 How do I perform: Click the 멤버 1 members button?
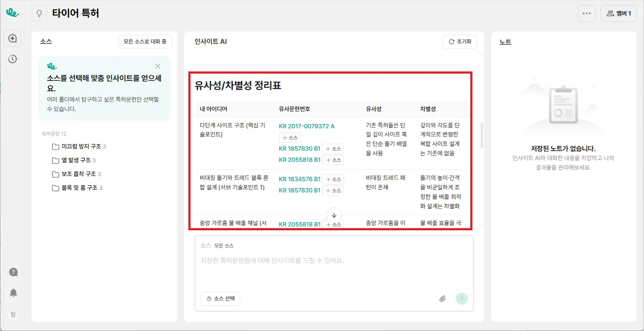pos(618,13)
